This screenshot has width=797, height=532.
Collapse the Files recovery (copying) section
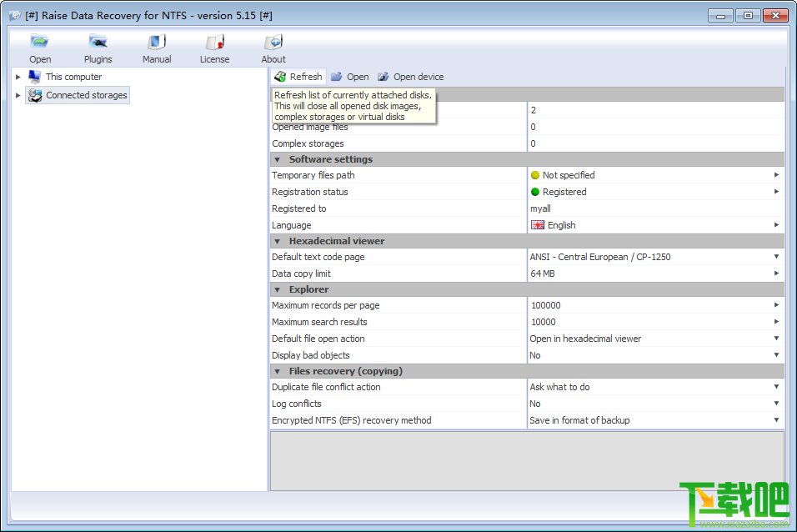click(x=277, y=371)
